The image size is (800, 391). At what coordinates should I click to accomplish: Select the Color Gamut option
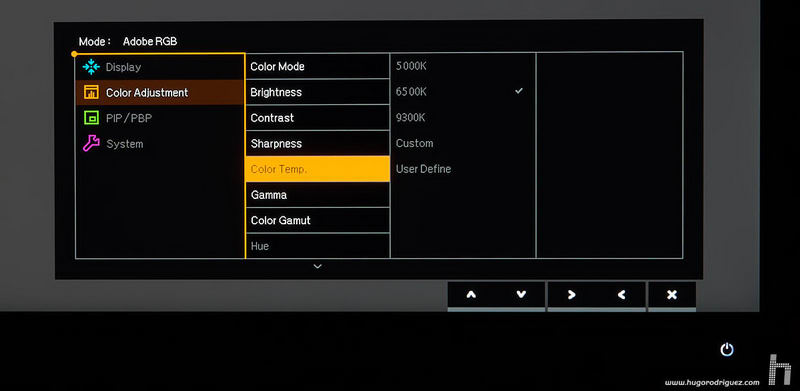pos(318,221)
